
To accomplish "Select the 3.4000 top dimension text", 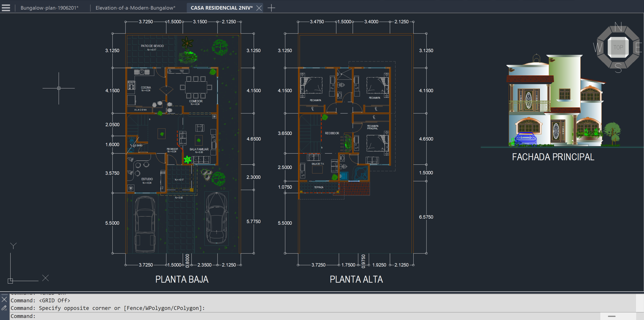I will coord(371,22).
